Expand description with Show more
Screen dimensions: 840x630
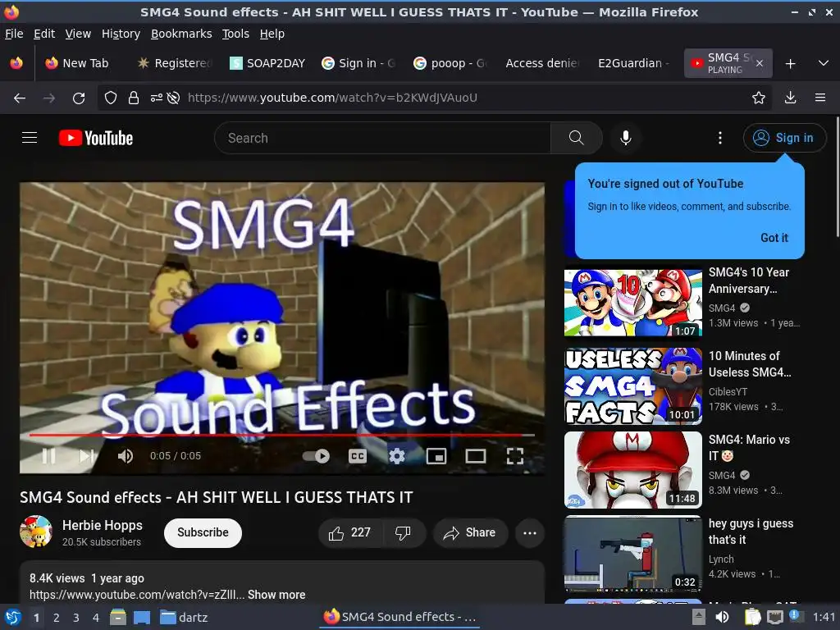(276, 595)
